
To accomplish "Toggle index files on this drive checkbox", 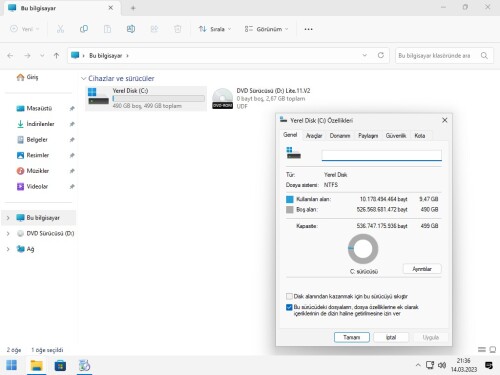I will [289, 307].
